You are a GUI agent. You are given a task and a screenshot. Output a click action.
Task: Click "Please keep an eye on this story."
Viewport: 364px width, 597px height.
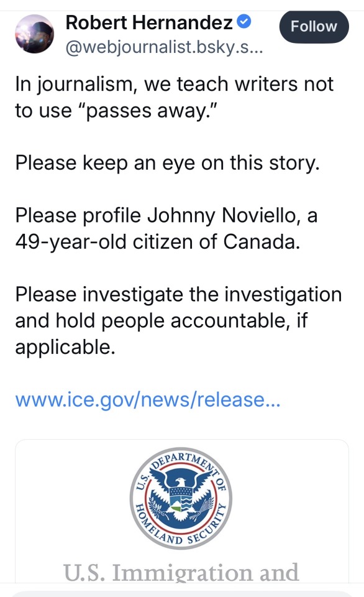pyautogui.click(x=167, y=163)
